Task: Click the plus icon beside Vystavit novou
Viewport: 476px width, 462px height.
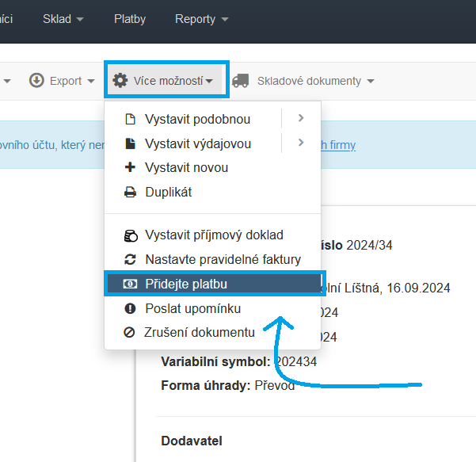Action: coord(131,167)
